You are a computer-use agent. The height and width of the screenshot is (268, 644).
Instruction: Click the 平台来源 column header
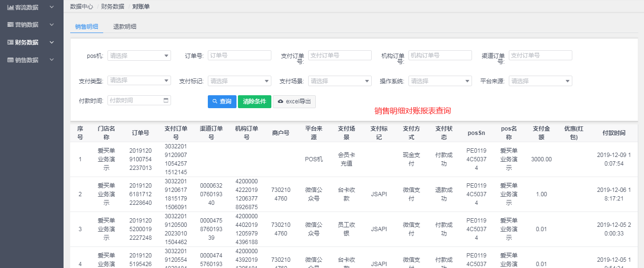[314, 133]
